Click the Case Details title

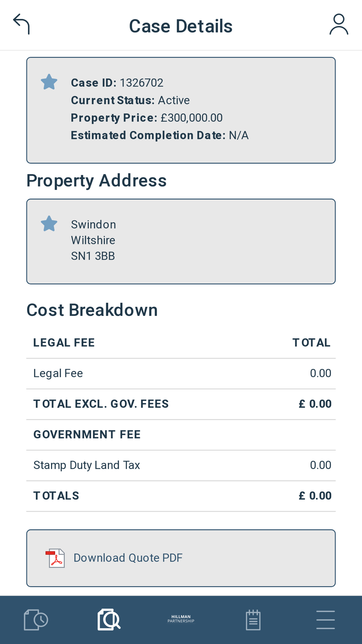tap(181, 26)
